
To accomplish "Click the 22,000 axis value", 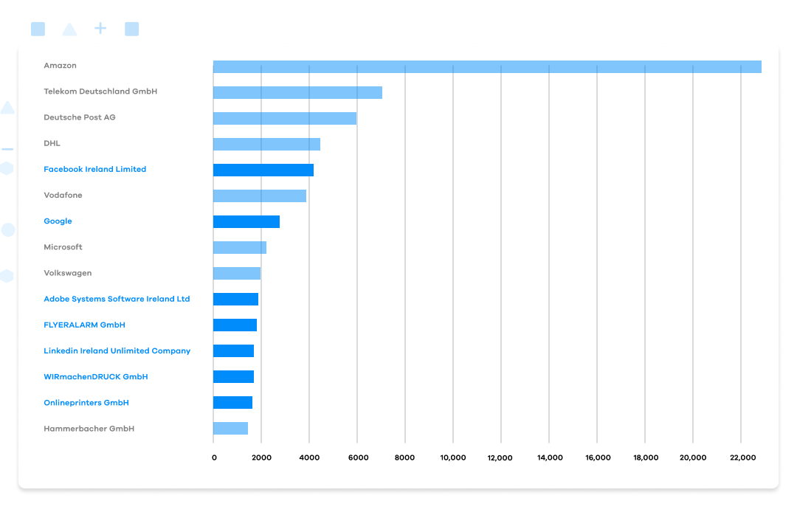I will [742, 457].
